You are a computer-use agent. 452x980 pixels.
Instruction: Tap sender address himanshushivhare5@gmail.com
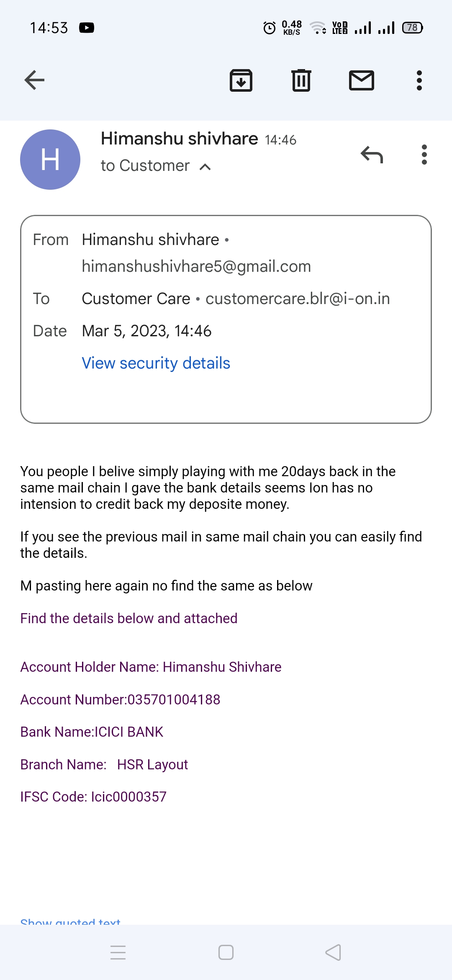click(196, 266)
